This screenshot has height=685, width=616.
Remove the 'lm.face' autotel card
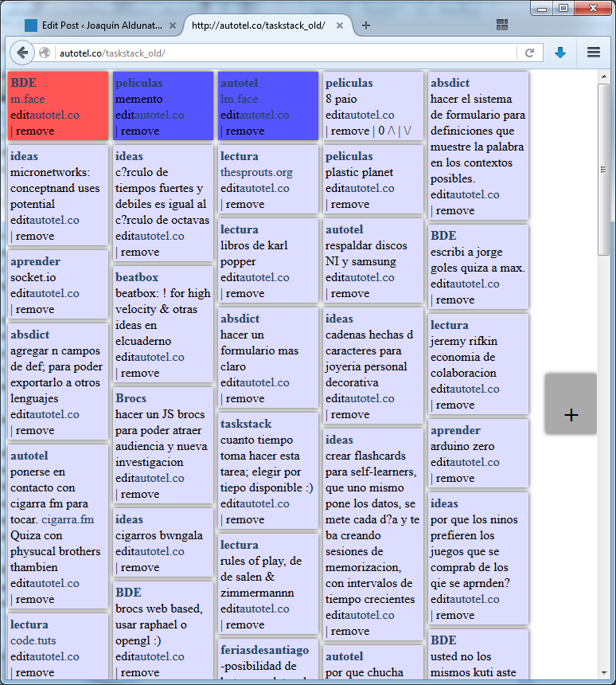point(245,131)
